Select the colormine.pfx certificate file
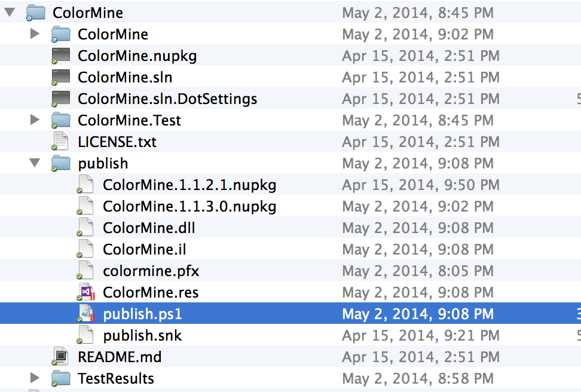Image resolution: width=581 pixels, height=392 pixels. 290,271
